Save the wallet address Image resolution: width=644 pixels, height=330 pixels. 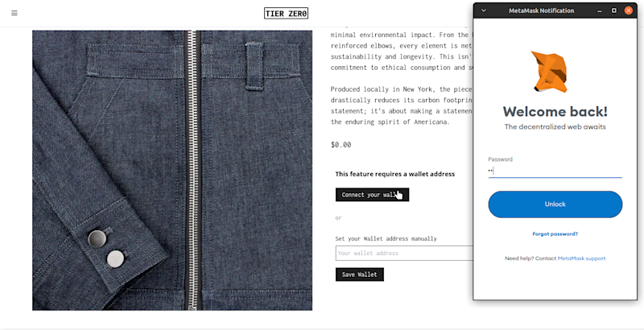click(x=359, y=274)
